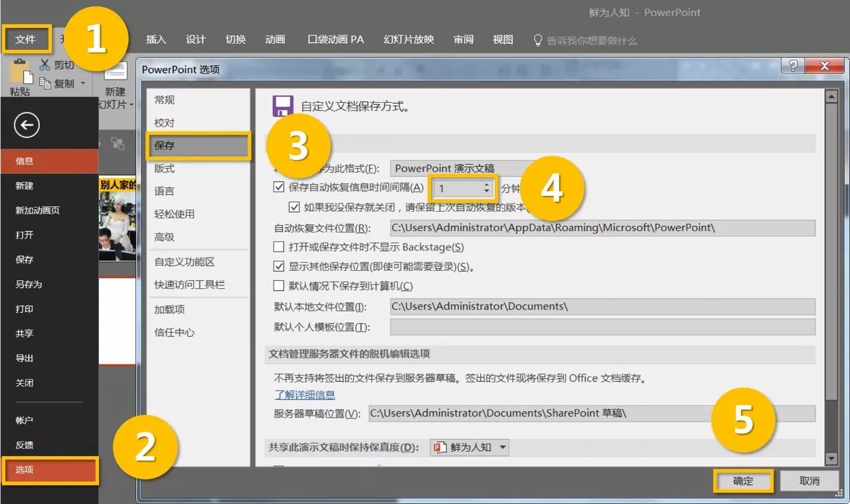Click the dialog help question mark button

(x=792, y=66)
